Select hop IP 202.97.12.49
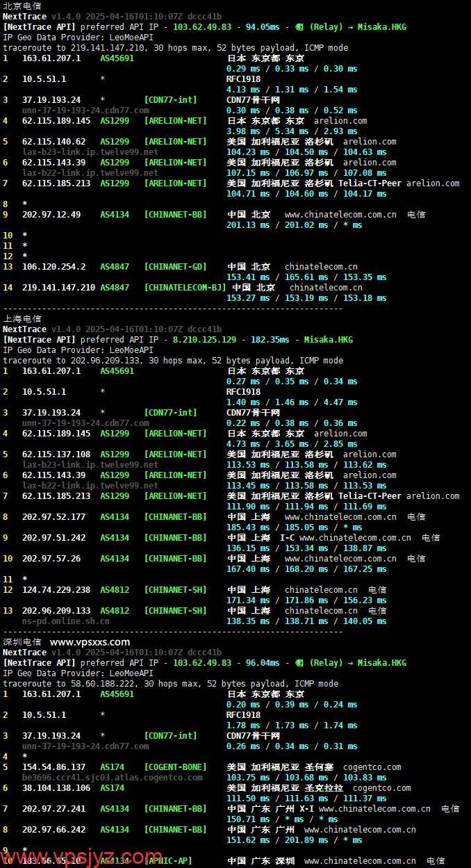The image size is (471, 868). pyautogui.click(x=51, y=214)
